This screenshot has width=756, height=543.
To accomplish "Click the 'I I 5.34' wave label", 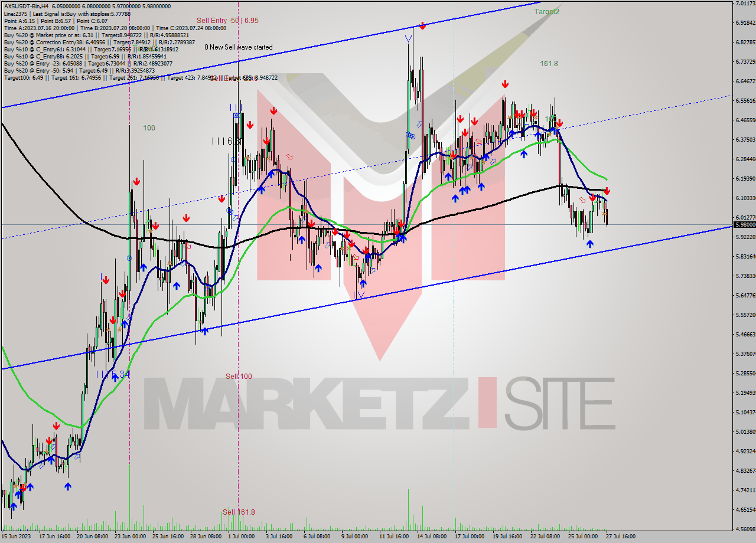I will click(113, 374).
